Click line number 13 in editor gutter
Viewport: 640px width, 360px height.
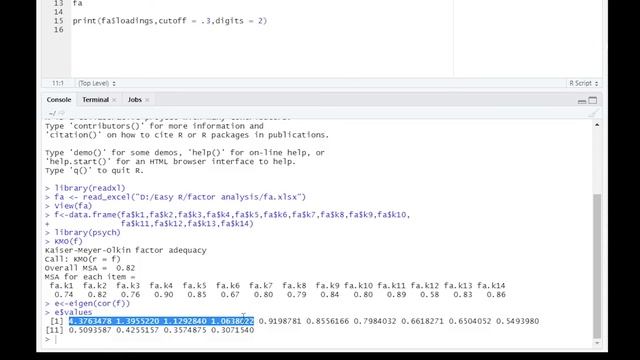tap(58, 3)
